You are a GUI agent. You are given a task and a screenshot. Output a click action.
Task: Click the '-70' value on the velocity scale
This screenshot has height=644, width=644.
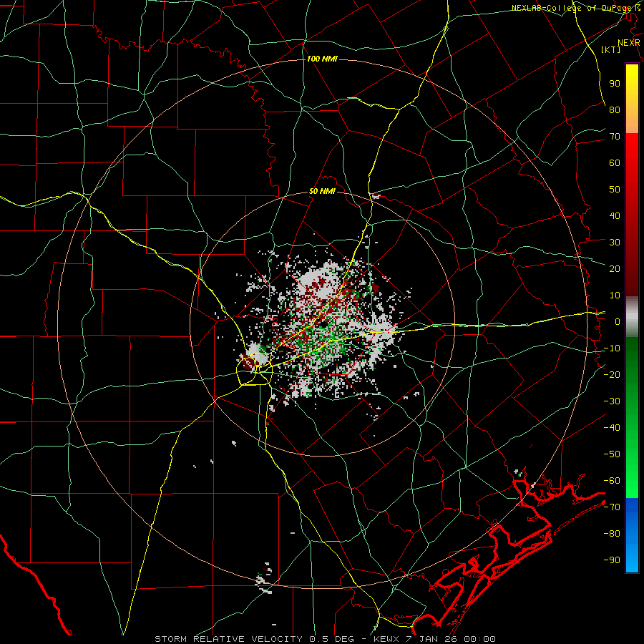click(x=612, y=507)
